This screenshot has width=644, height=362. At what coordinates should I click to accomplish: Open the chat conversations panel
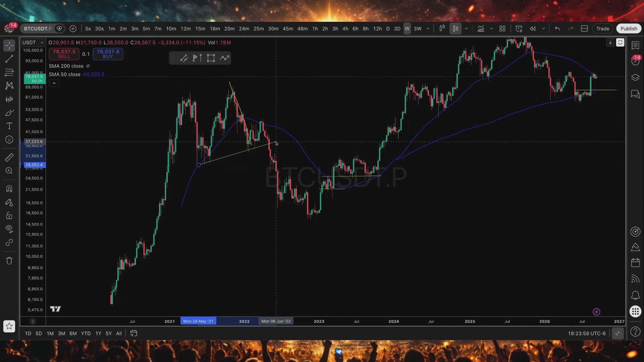coord(635,94)
